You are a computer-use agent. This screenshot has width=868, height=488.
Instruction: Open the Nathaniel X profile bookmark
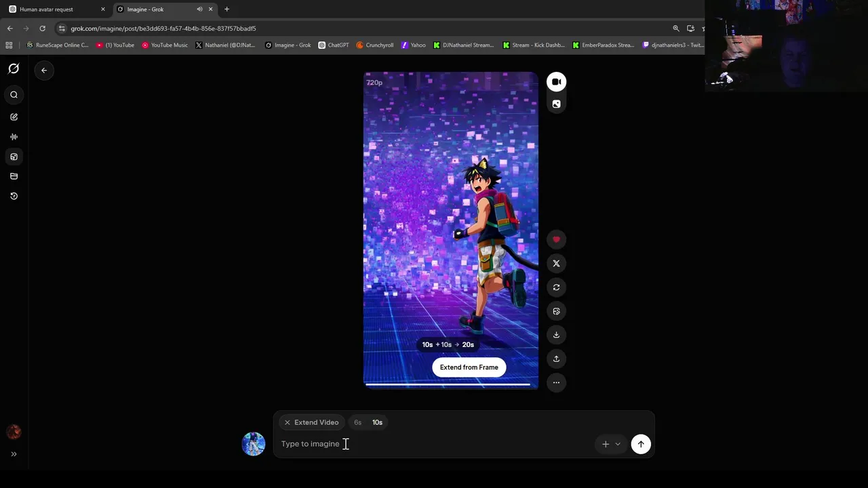pyautogui.click(x=226, y=45)
